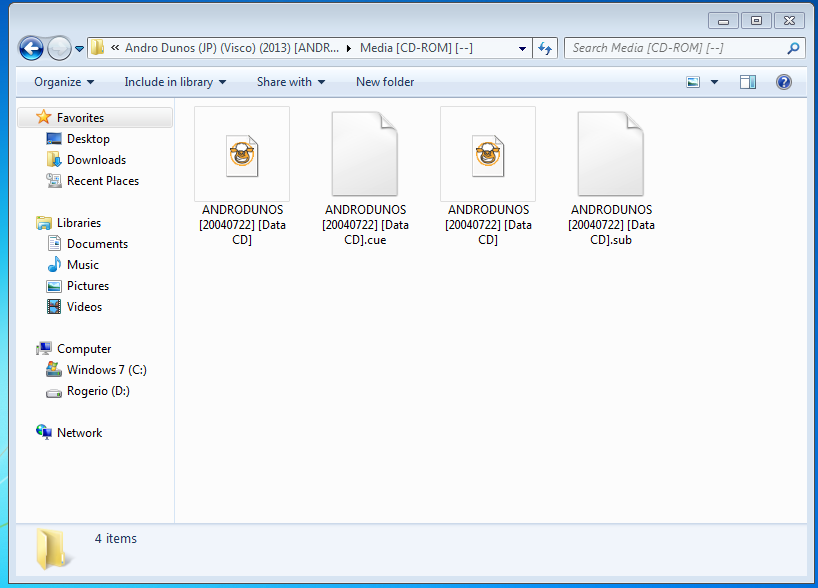The height and width of the screenshot is (588, 818).
Task: Click the Change your view icon
Action: click(x=693, y=82)
